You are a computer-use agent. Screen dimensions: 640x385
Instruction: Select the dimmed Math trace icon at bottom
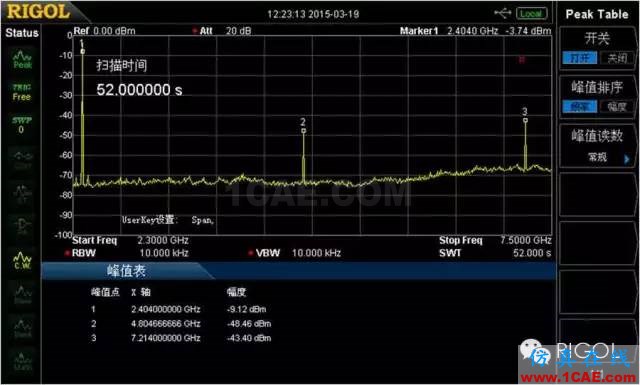pyautogui.click(x=22, y=362)
